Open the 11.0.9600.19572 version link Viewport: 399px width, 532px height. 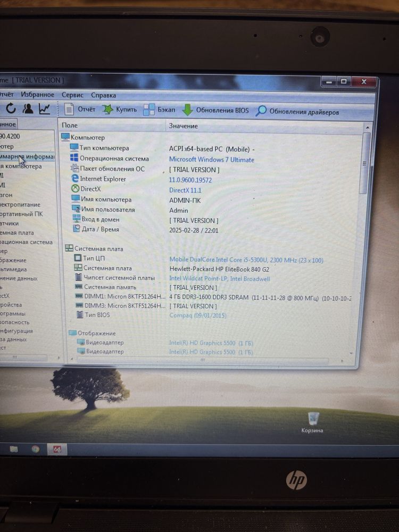point(190,180)
